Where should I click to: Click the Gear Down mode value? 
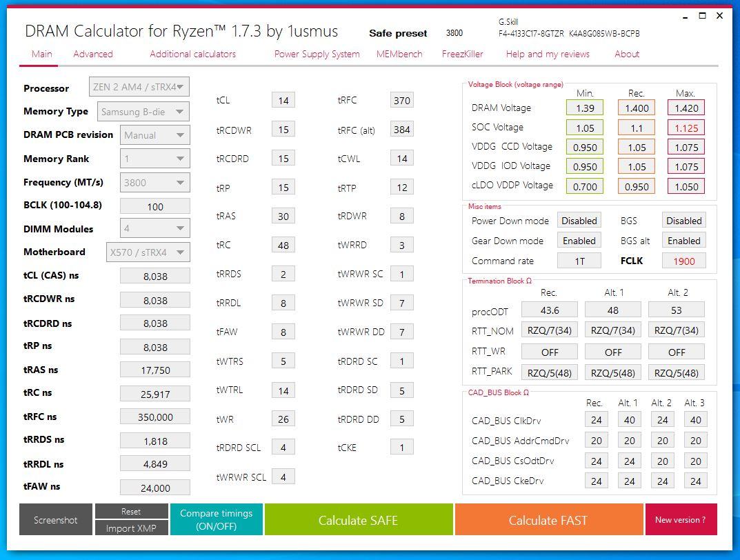tap(579, 241)
